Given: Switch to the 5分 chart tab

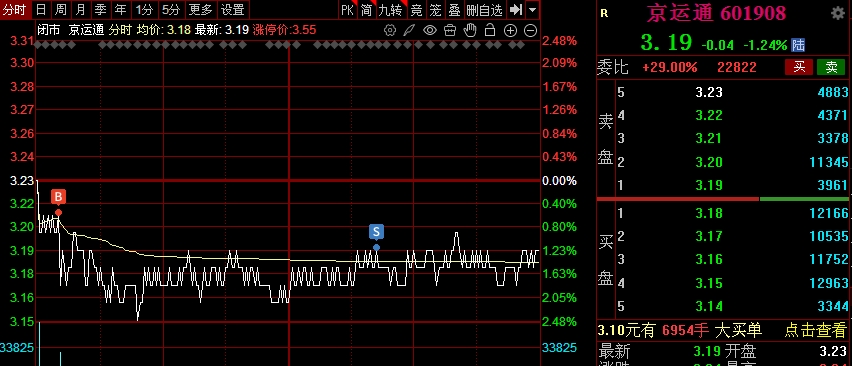Looking at the screenshot, I should click(x=171, y=9).
